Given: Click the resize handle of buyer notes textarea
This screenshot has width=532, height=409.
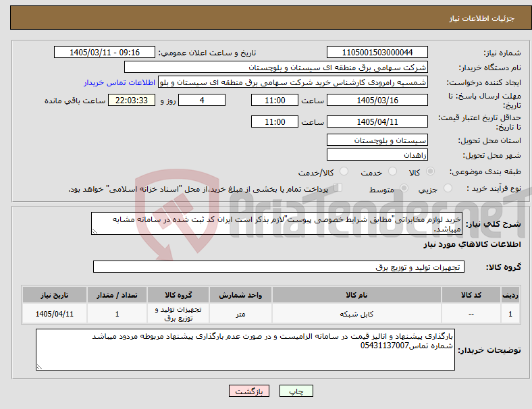Looking at the screenshot, I should click(x=39, y=367).
